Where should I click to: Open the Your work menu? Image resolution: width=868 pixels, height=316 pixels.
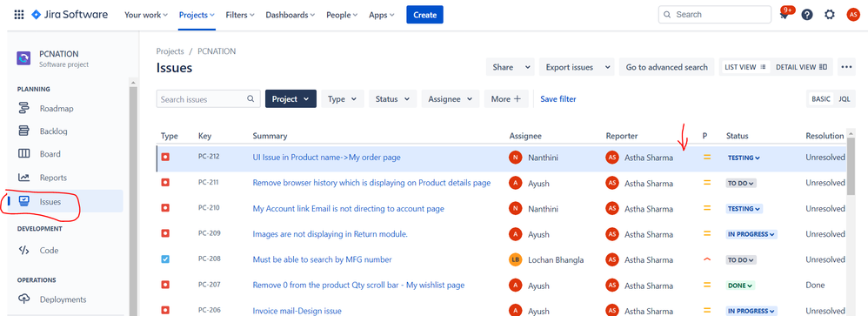(146, 15)
